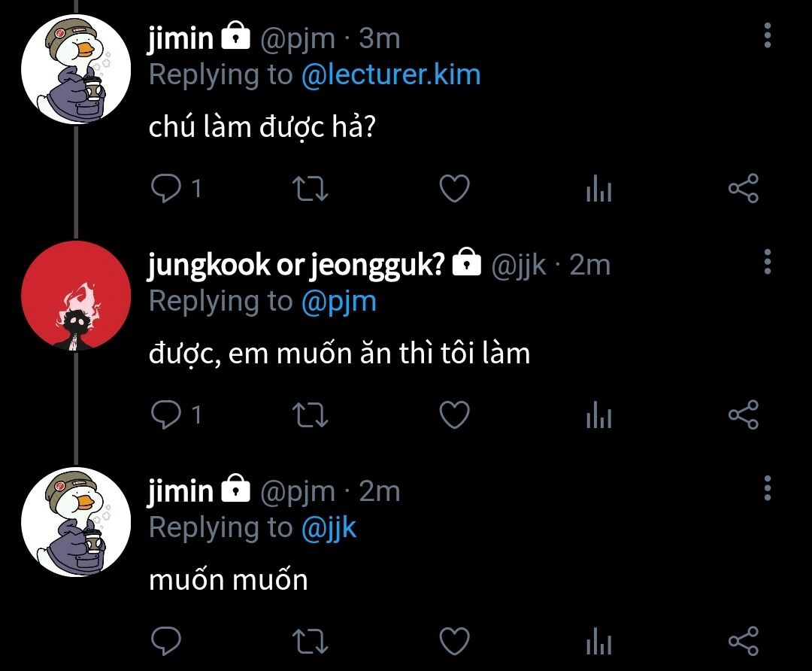View analytics for "chú làm được hả?" tweet
Viewport: 812px width, 671px height.
(598, 190)
